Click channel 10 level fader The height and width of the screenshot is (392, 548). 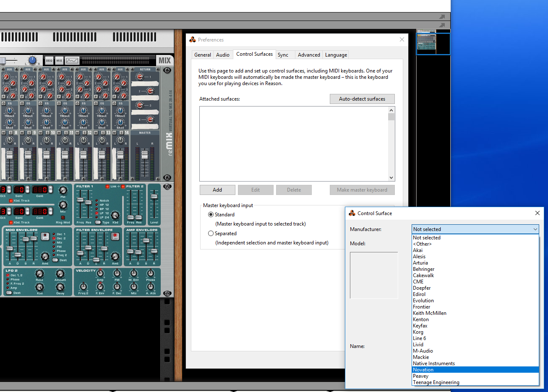(46, 155)
